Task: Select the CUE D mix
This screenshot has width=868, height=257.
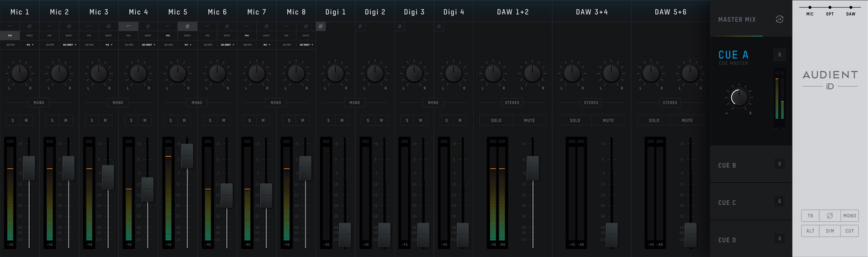Action: point(727,240)
